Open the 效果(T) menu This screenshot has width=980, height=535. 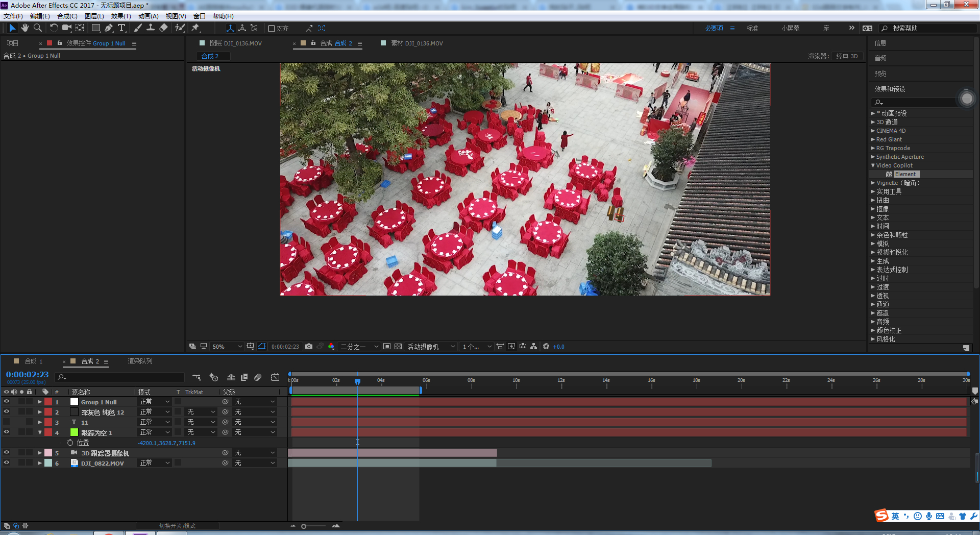pos(121,16)
